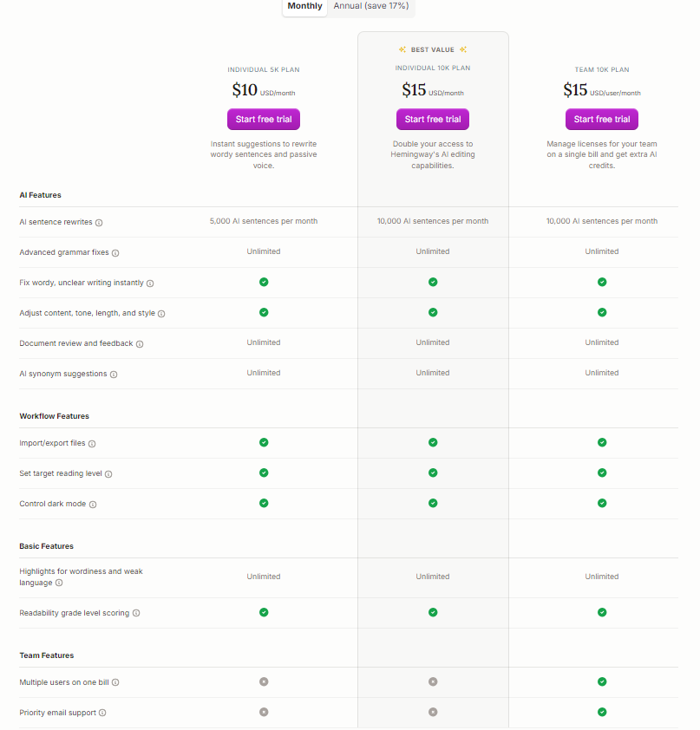Start free trial for Individual 5K plan
This screenshot has height=730, width=700.
click(x=264, y=119)
